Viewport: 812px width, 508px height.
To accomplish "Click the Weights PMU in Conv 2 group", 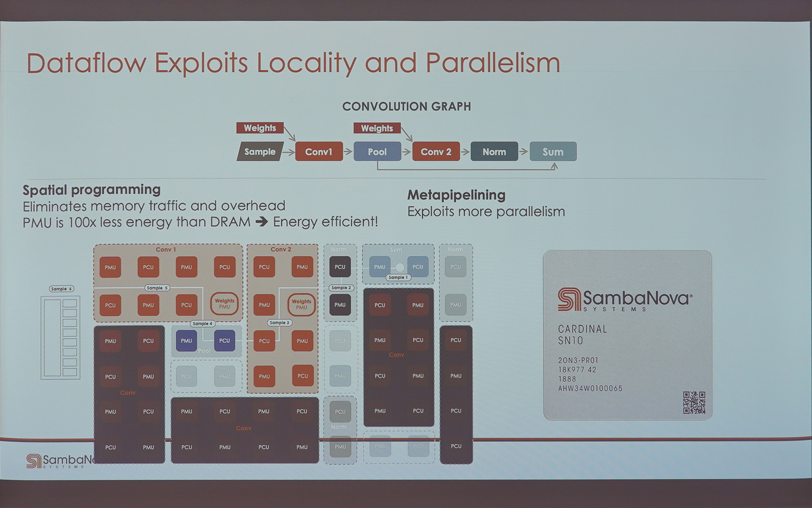I will tap(301, 304).
